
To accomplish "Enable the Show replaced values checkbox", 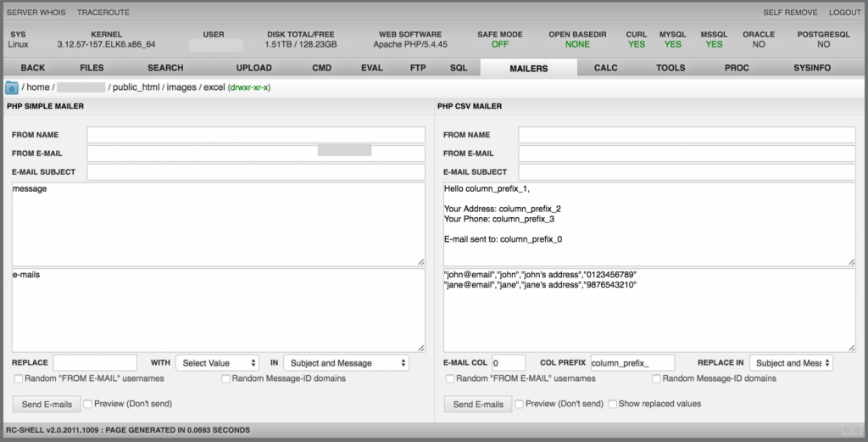I will 613,404.
